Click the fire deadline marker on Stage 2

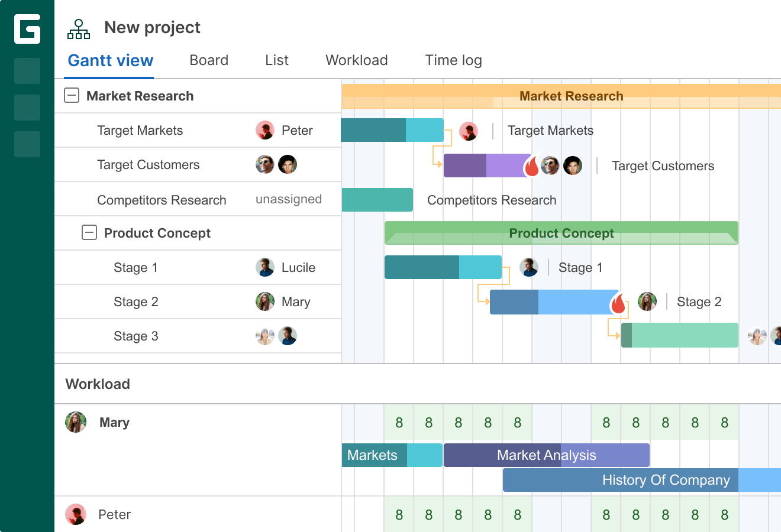pyautogui.click(x=617, y=303)
